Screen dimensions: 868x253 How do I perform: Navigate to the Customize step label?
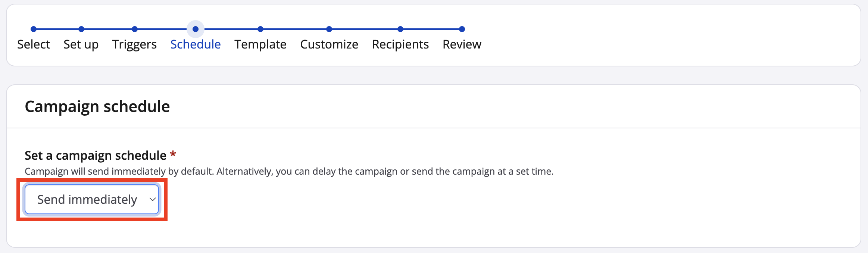(x=329, y=44)
